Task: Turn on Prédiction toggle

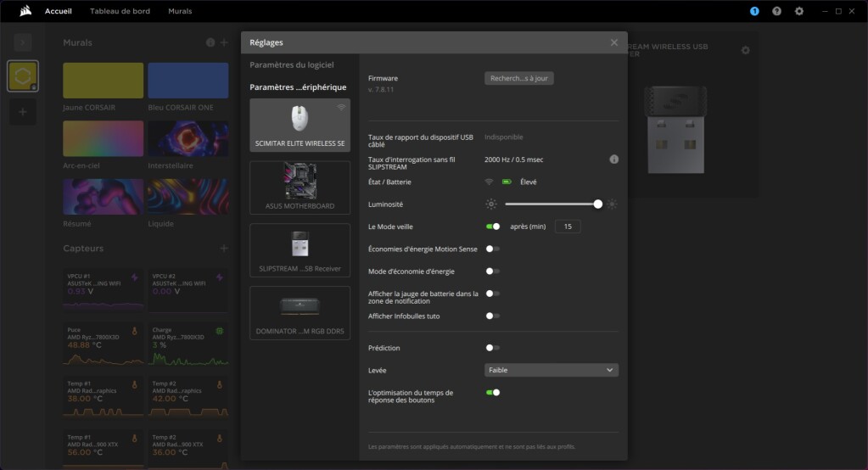Action: 493,348
